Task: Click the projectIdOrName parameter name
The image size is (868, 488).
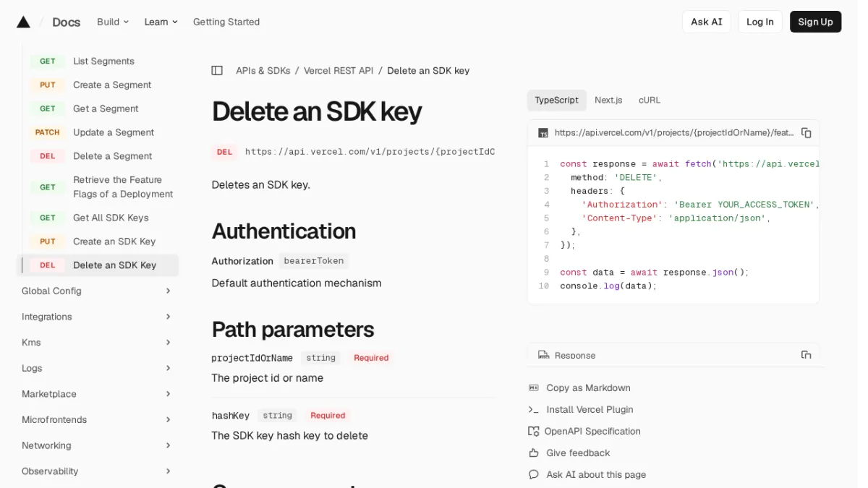Action: click(x=252, y=358)
